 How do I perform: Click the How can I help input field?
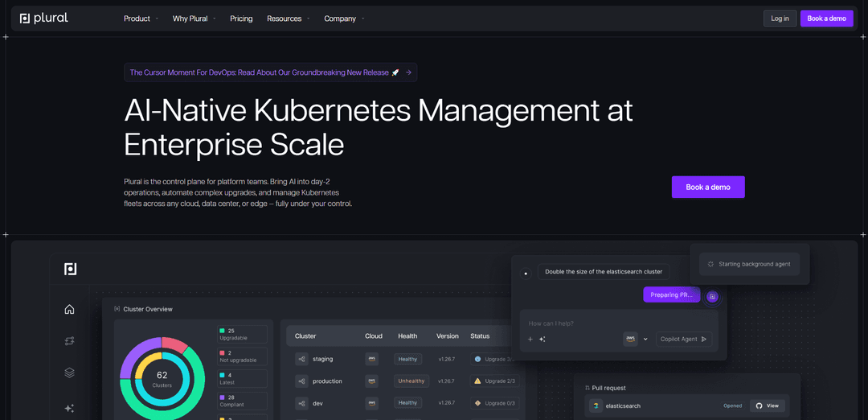595,323
